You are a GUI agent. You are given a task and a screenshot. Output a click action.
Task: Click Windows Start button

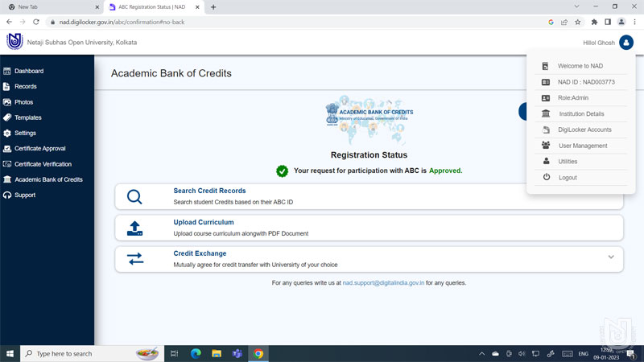coord(10,354)
